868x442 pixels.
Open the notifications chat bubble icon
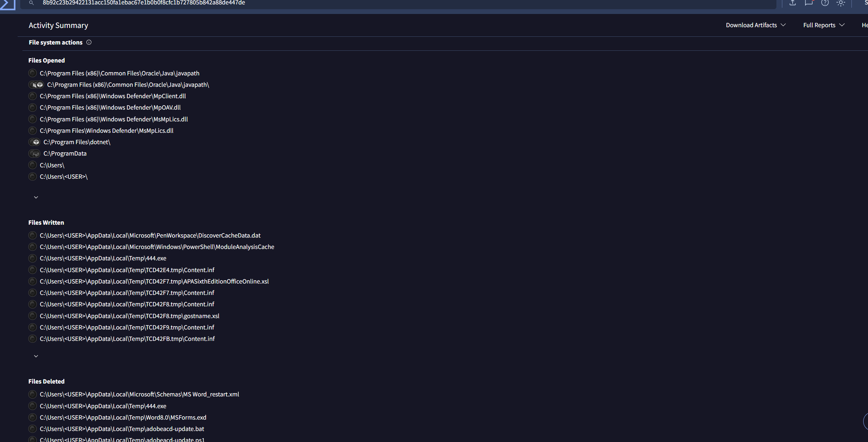point(808,3)
